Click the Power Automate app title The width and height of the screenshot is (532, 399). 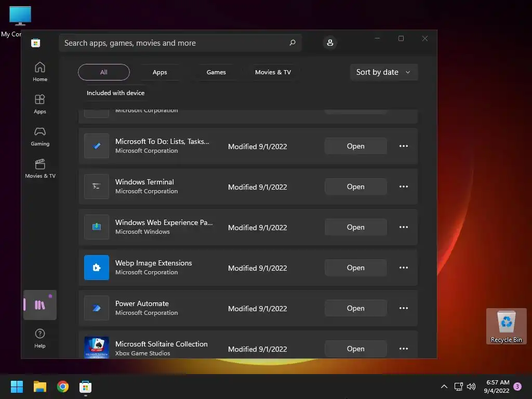(x=142, y=303)
